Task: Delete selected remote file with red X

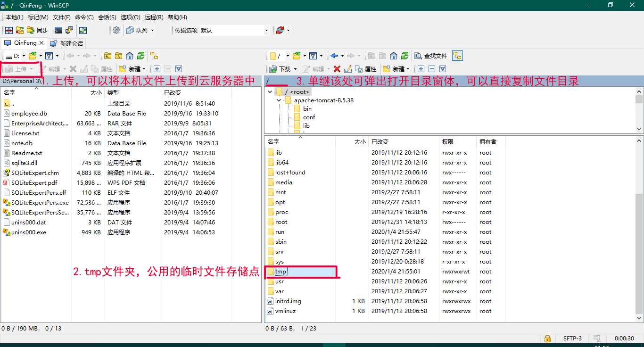Action: [337, 69]
